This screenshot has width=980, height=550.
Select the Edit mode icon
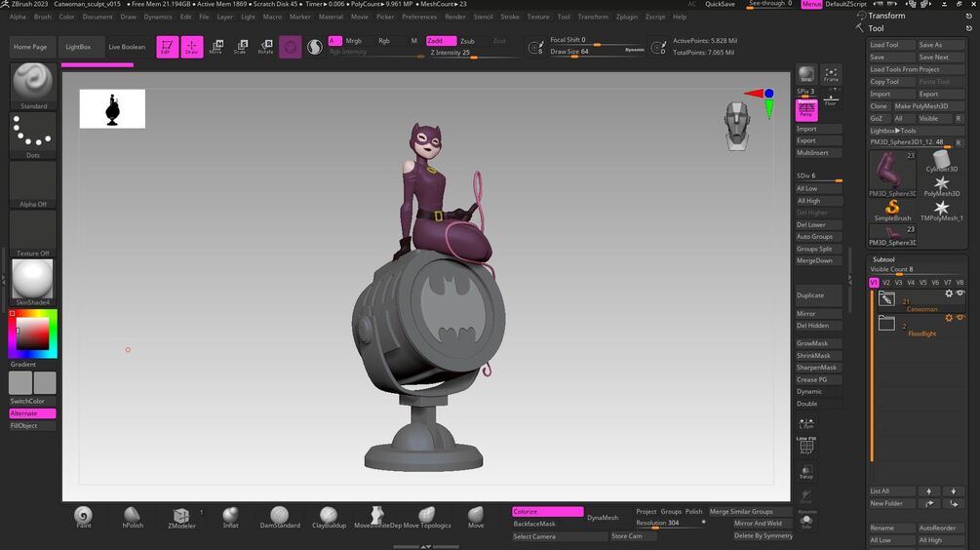(x=167, y=47)
